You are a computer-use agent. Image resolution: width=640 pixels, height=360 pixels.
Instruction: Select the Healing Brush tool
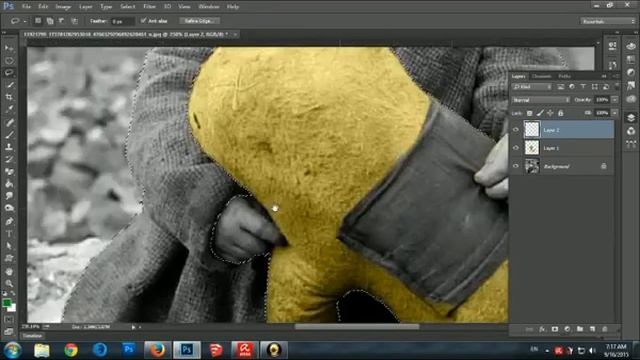(x=9, y=122)
